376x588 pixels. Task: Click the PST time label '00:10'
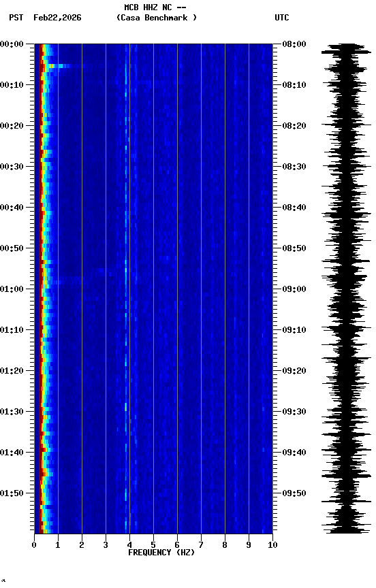pyautogui.click(x=12, y=85)
